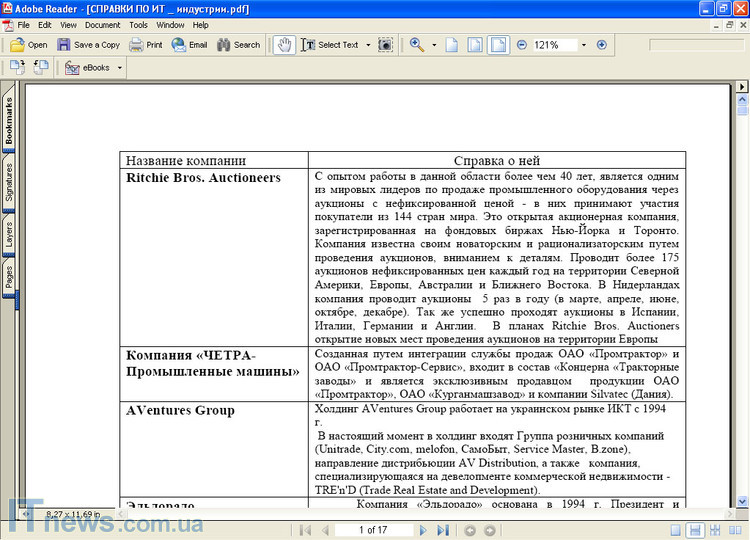
Task: Open the Bookmarks side tab
Action: click(9, 120)
